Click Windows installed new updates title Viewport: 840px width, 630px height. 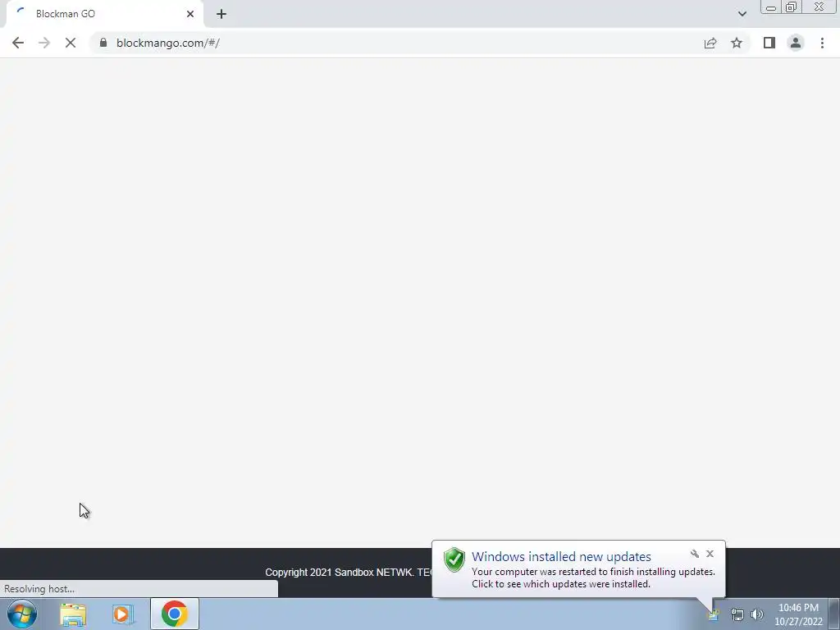point(561,557)
